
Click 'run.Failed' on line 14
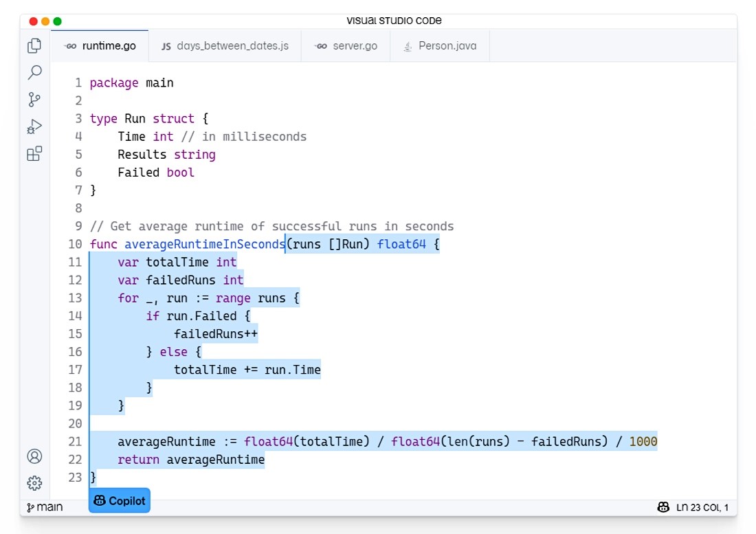pos(201,316)
